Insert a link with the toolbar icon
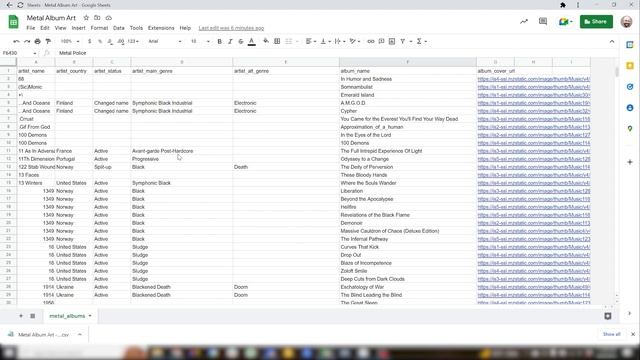Image resolution: width=640 pixels, height=360 pixels. (x=371, y=41)
